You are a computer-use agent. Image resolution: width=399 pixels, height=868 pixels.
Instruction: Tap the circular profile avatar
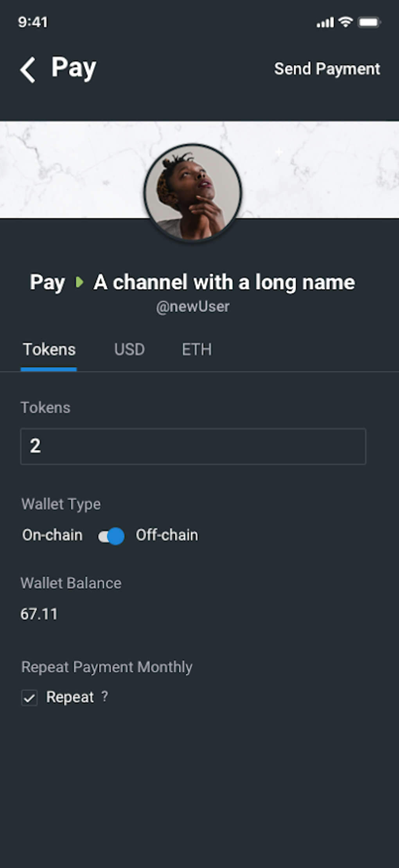point(193,192)
